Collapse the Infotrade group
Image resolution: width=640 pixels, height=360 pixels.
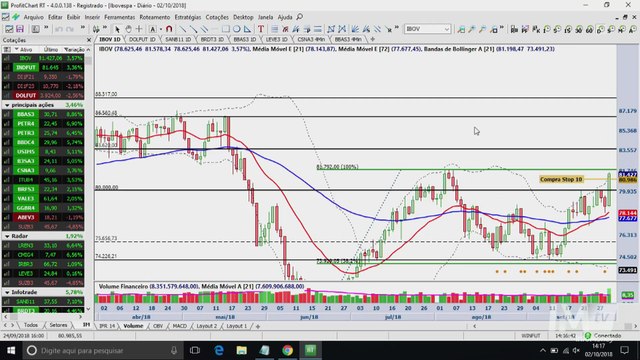click(7, 292)
